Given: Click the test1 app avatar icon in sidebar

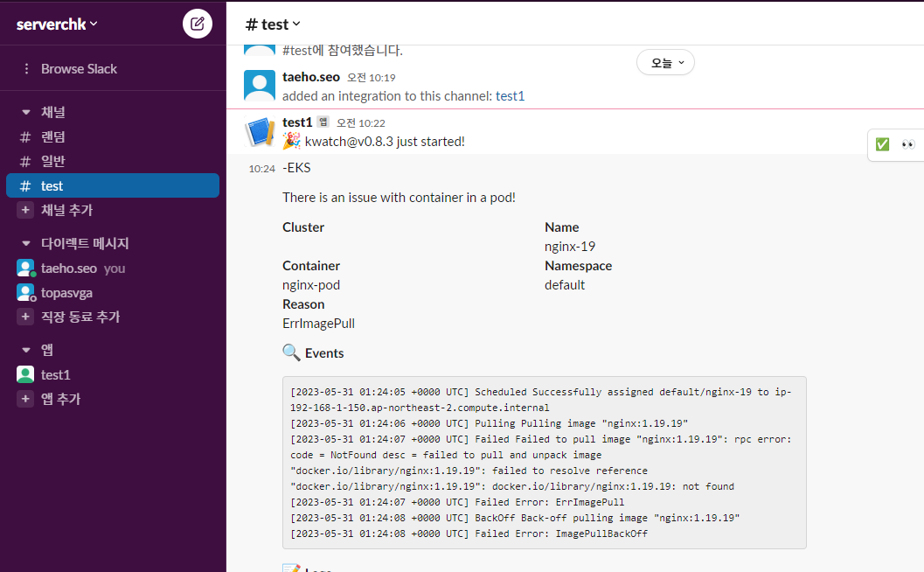Looking at the screenshot, I should [25, 374].
